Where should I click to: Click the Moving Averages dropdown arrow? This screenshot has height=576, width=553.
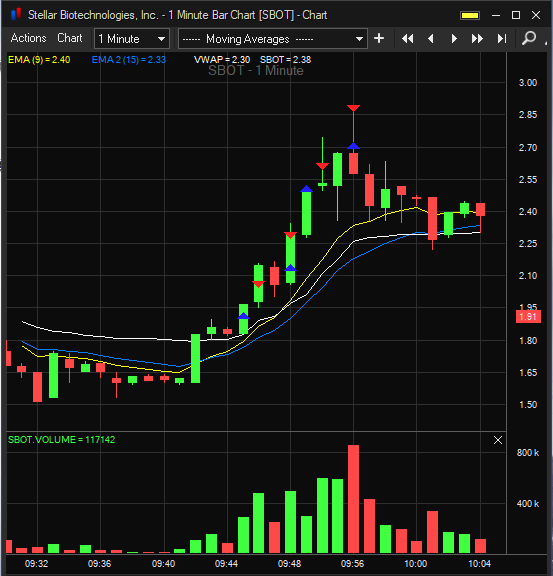pos(359,39)
